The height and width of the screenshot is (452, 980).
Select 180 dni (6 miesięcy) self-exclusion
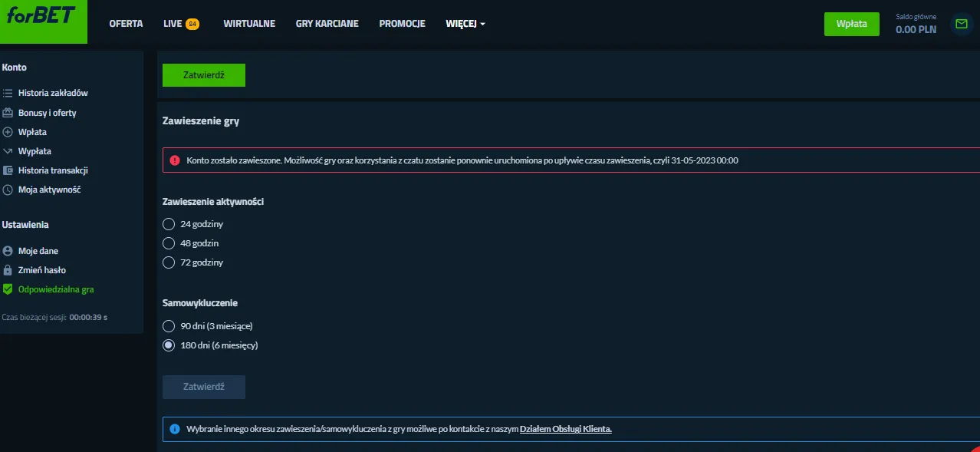(x=169, y=345)
